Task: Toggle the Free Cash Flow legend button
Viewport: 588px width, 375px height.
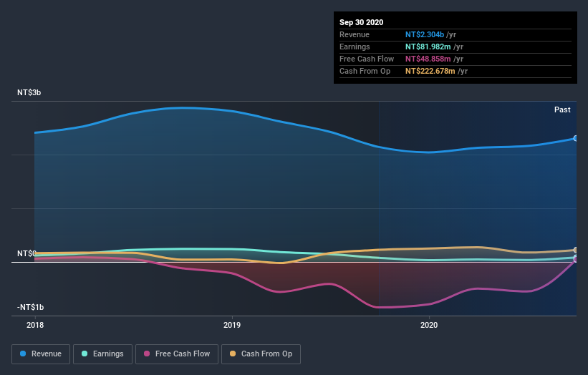Action: click(x=177, y=354)
